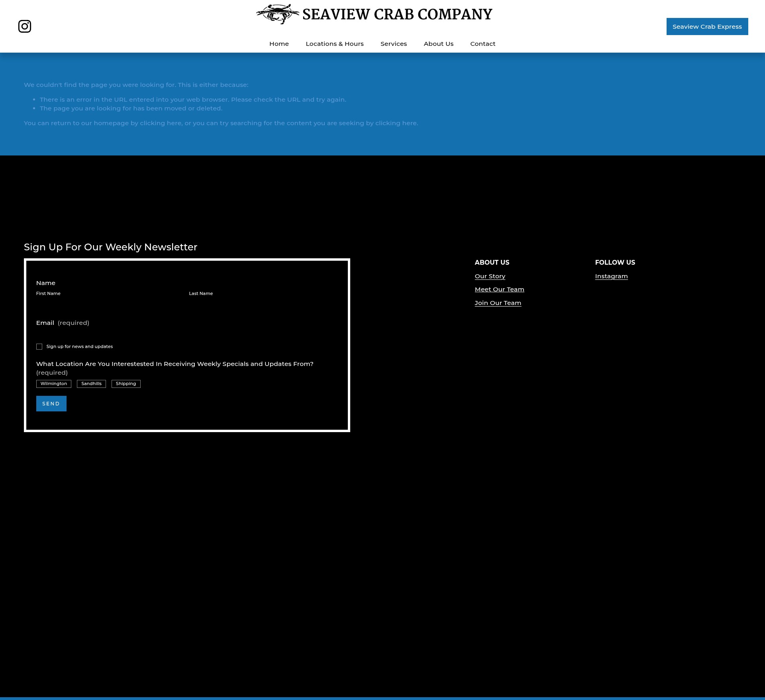765x700 pixels.
Task: Go to the Home menu item
Action: tap(279, 44)
